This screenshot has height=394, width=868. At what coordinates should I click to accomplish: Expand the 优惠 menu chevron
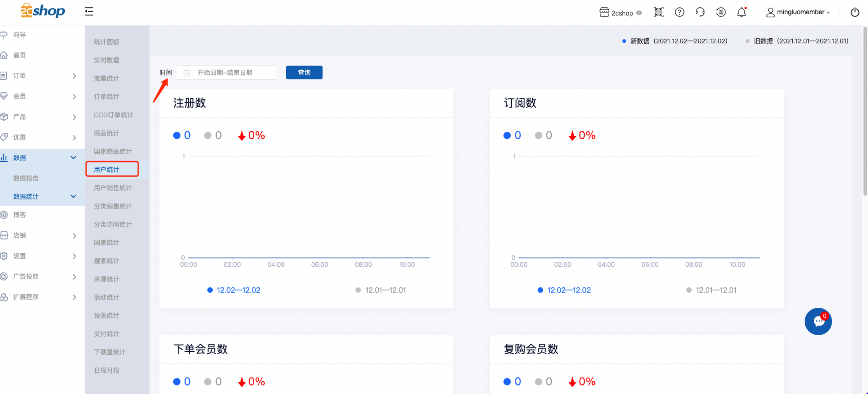(x=74, y=137)
